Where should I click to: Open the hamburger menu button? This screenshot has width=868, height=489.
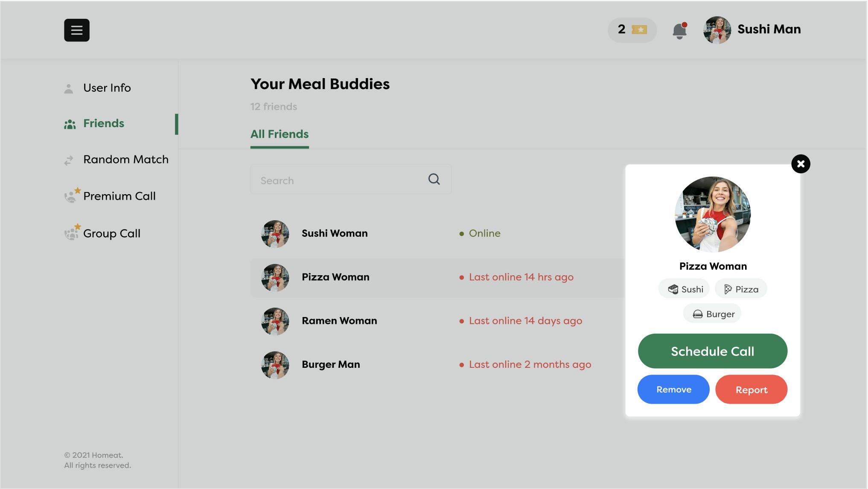tap(77, 30)
